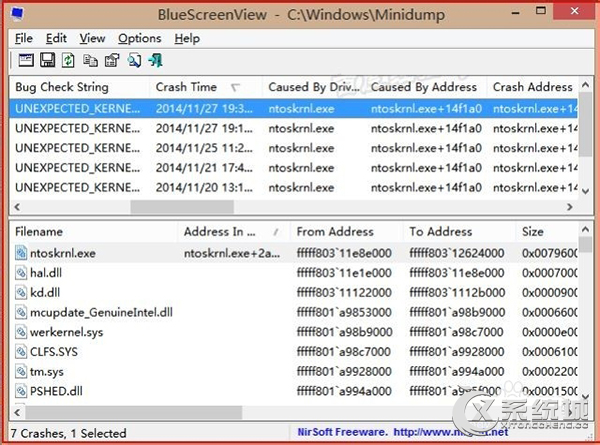The height and width of the screenshot is (445, 600).
Task: Click lower pane vertical scrollbar up arrow
Action: click(585, 230)
